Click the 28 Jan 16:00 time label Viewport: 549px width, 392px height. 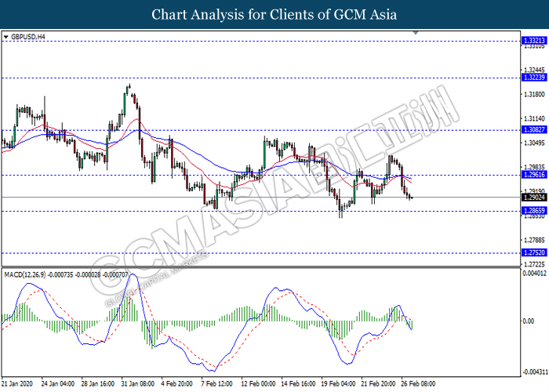tap(98, 384)
